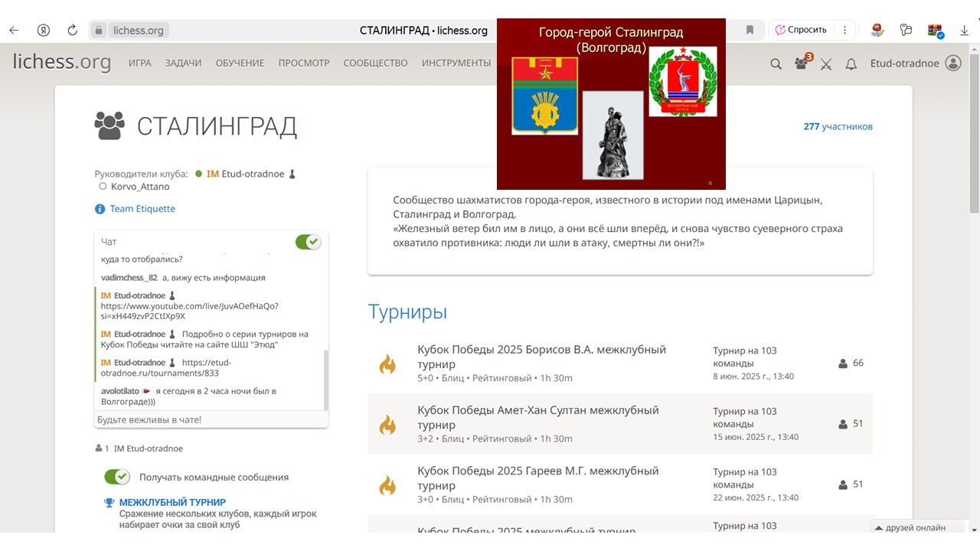Open the ОБУЧЕНИЕ menu
Viewport: 980px width, 551px height.
click(x=240, y=64)
